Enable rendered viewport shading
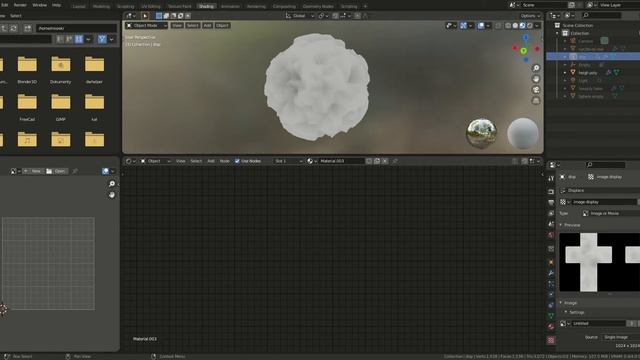This screenshot has width=640, height=360. [x=530, y=25]
